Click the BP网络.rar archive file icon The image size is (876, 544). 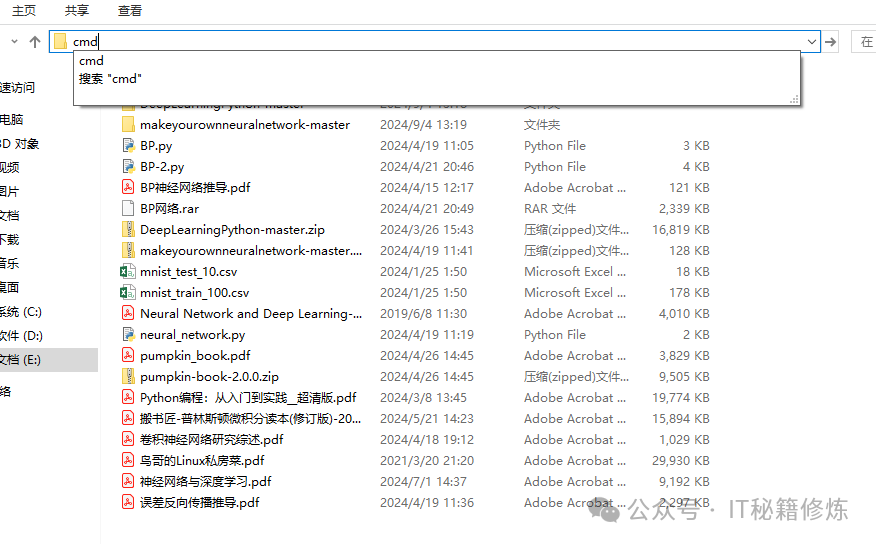pyautogui.click(x=128, y=209)
